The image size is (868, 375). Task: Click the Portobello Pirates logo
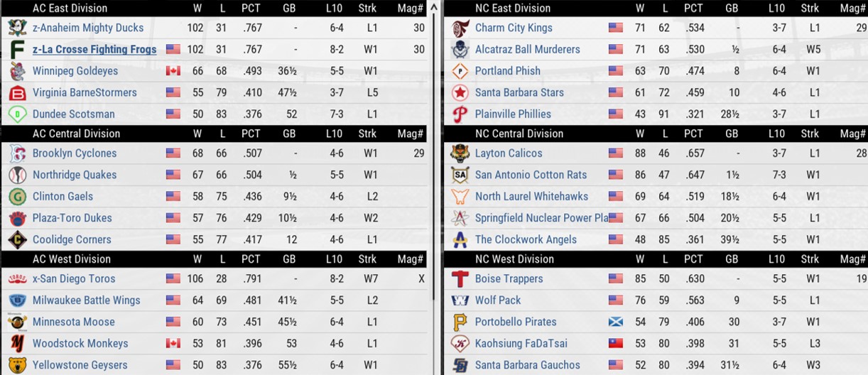pos(460,322)
